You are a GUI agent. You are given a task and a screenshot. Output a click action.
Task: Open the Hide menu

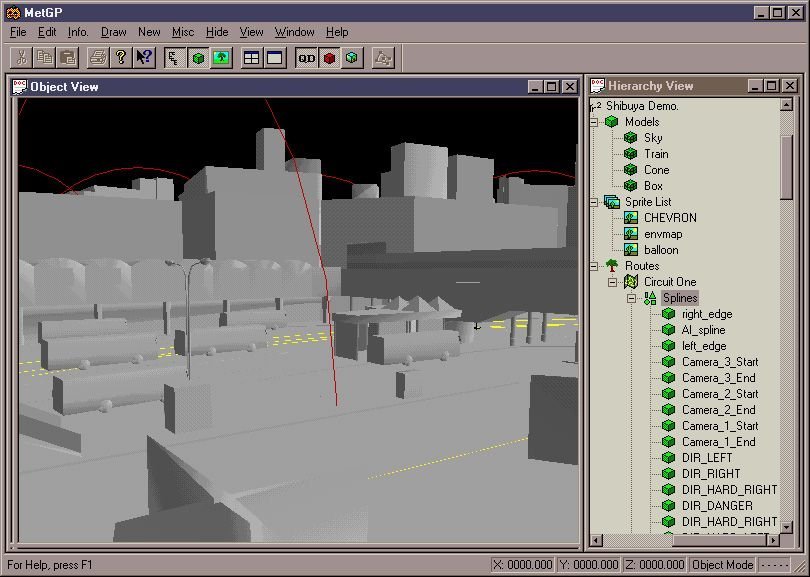point(217,32)
